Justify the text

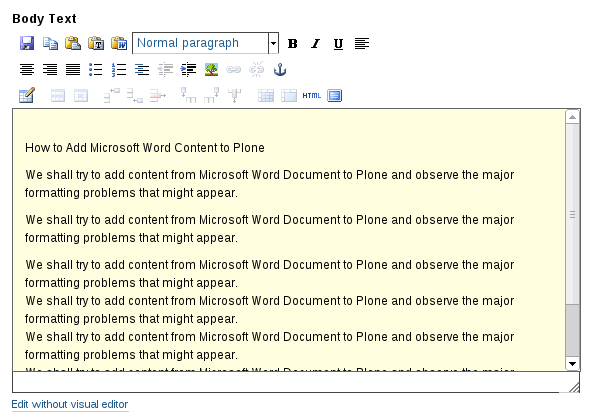point(73,69)
